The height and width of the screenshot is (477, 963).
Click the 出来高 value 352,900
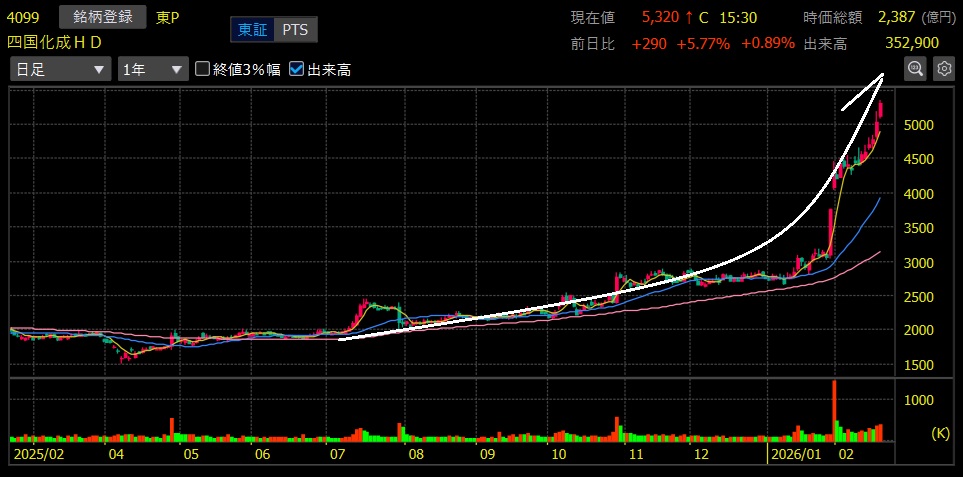[911, 43]
